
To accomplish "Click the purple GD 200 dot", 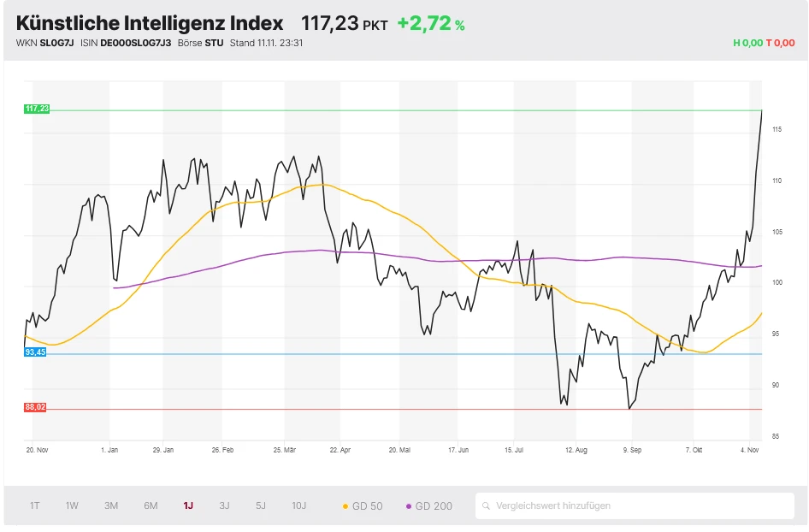I will pyautogui.click(x=409, y=506).
